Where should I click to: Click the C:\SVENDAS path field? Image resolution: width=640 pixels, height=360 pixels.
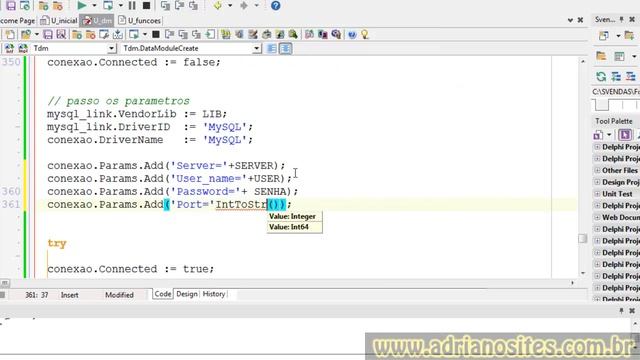click(x=616, y=91)
